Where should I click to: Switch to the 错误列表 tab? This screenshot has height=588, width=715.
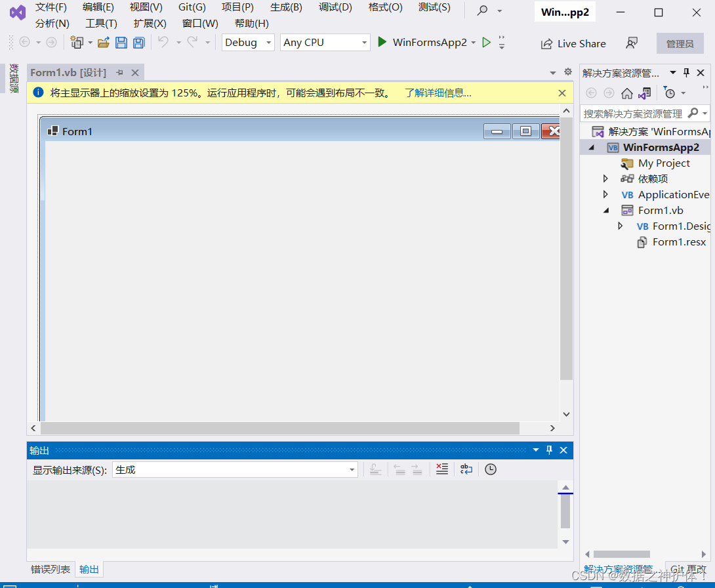point(50,570)
